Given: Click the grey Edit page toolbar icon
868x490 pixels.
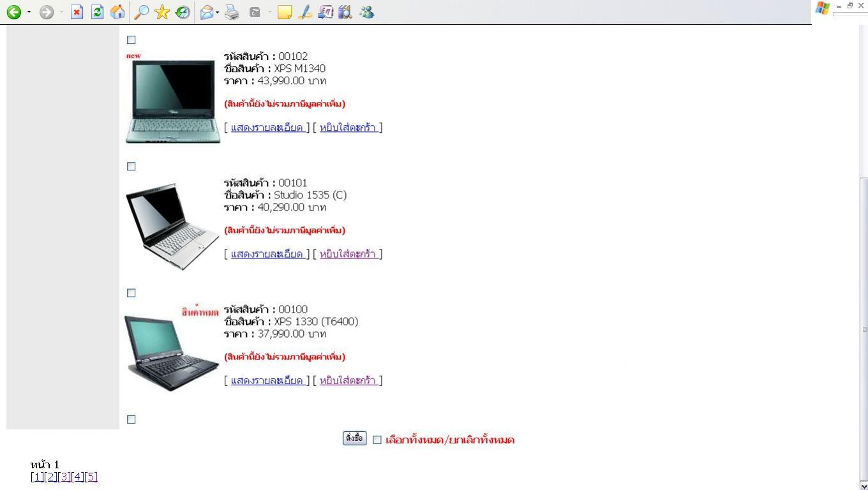Looking at the screenshot, I should coord(255,12).
